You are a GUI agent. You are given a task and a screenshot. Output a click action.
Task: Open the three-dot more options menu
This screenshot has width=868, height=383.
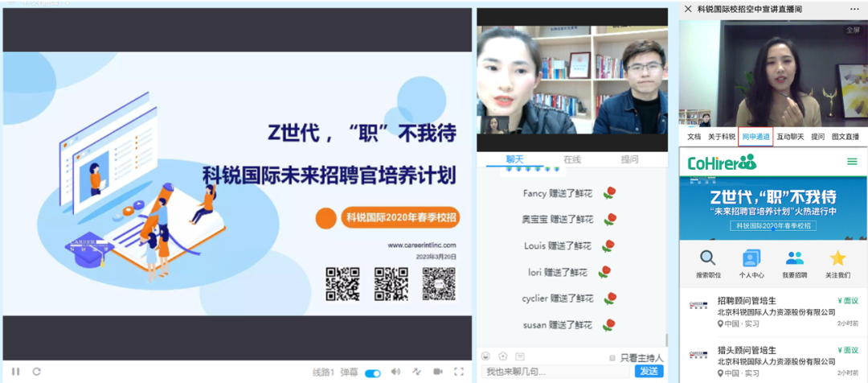click(854, 9)
